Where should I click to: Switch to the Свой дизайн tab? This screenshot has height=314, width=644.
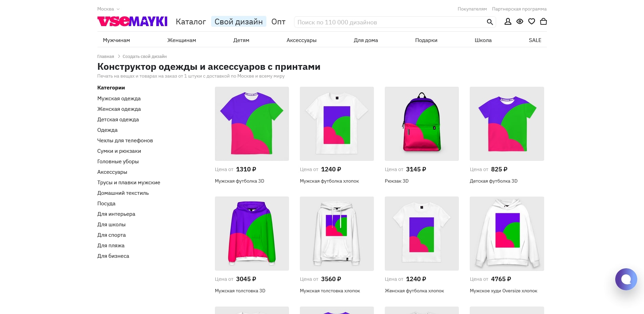[239, 21]
